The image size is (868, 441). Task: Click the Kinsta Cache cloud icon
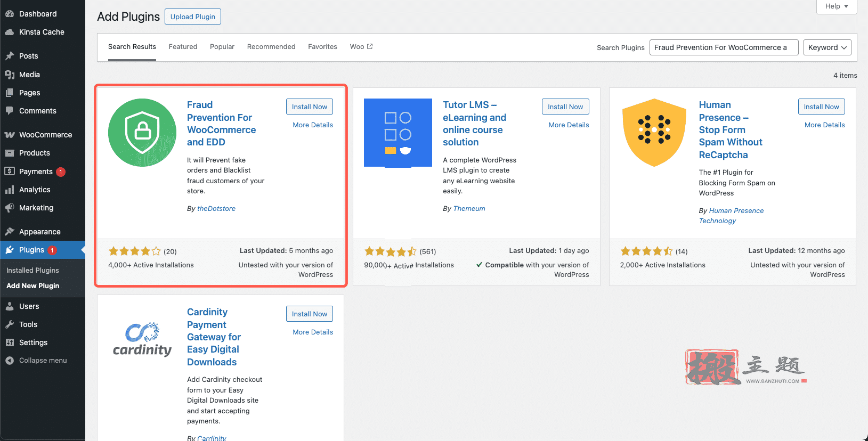[10, 32]
